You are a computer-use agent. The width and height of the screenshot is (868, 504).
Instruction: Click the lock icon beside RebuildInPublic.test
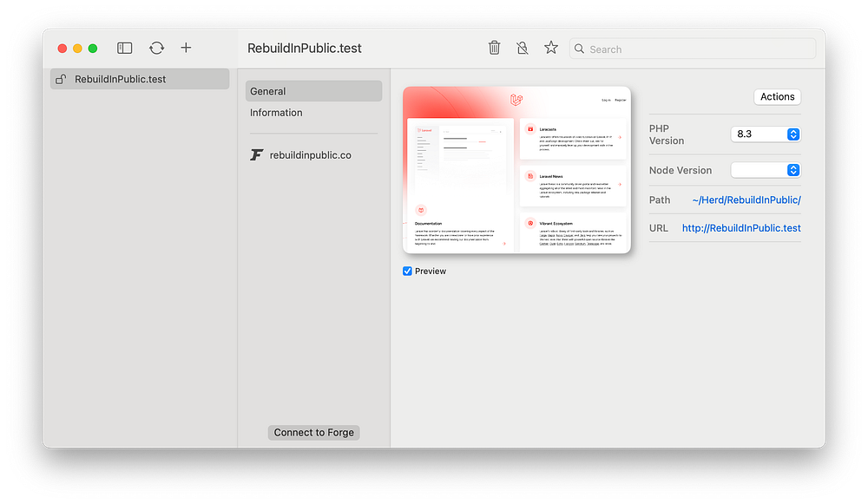[61, 79]
